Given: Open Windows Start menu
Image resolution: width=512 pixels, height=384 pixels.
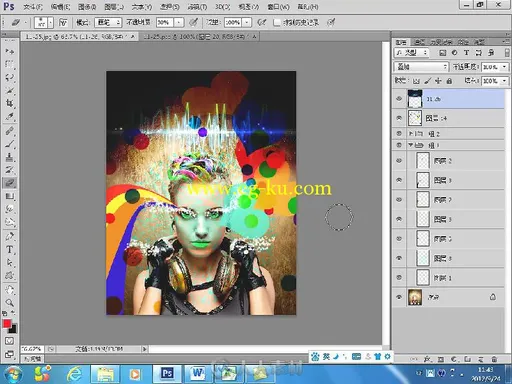Looking at the screenshot, I should click(x=13, y=374).
